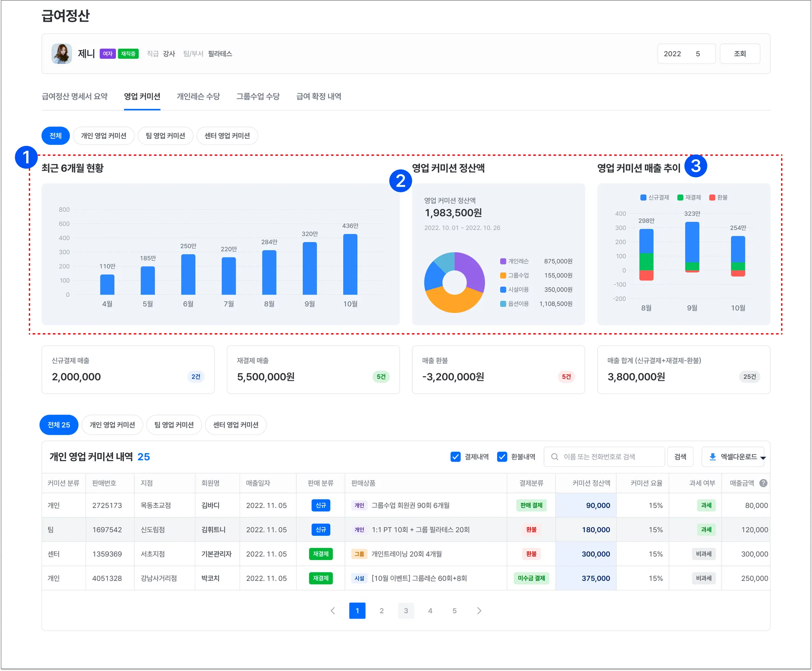Viewport: 812px width, 671px height.
Task: Click the green 재직중 status badge
Action: 128,54
